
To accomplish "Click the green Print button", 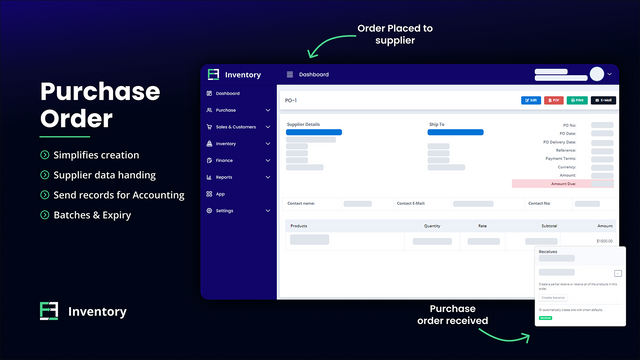I will (x=577, y=100).
